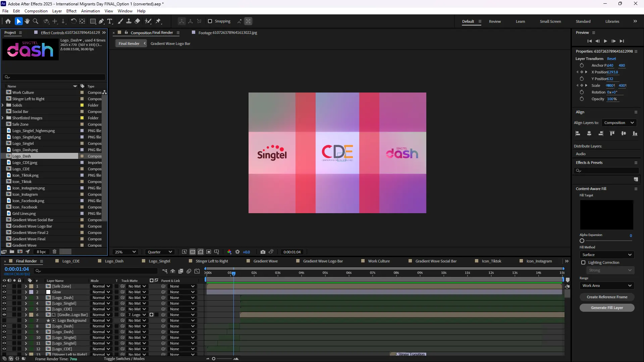Hide the Safe Zone layer
Screen dimensions: 644x362
[x=4, y=286]
